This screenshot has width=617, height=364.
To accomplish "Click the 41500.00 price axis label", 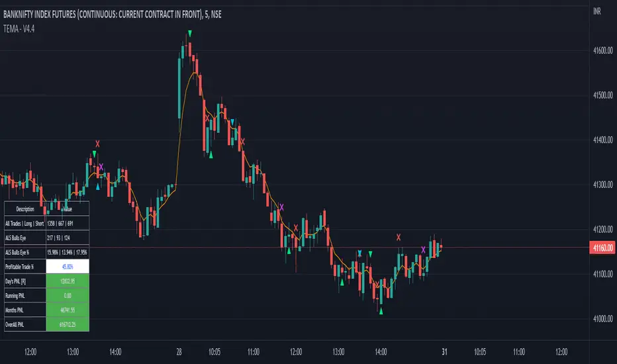I will (x=603, y=95).
